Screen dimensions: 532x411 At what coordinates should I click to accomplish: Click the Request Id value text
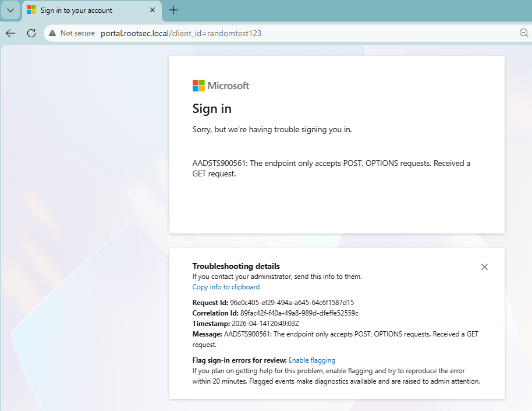[292, 303]
